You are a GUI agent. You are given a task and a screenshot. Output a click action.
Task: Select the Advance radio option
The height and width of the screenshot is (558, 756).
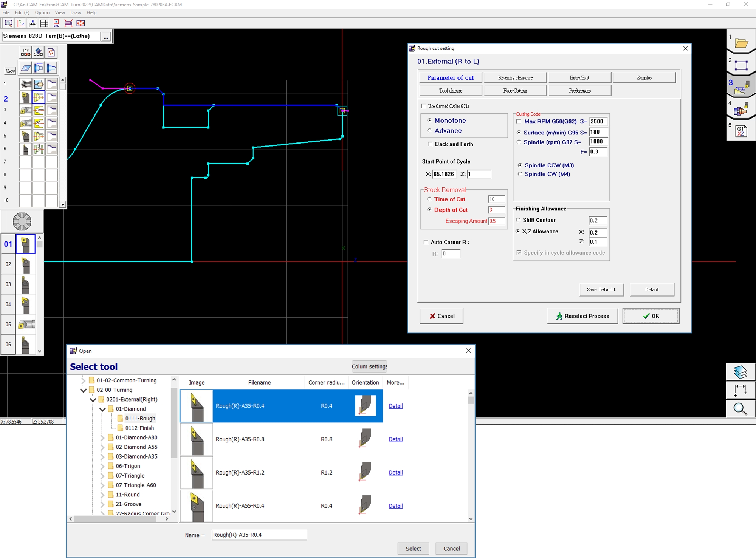pyautogui.click(x=429, y=131)
